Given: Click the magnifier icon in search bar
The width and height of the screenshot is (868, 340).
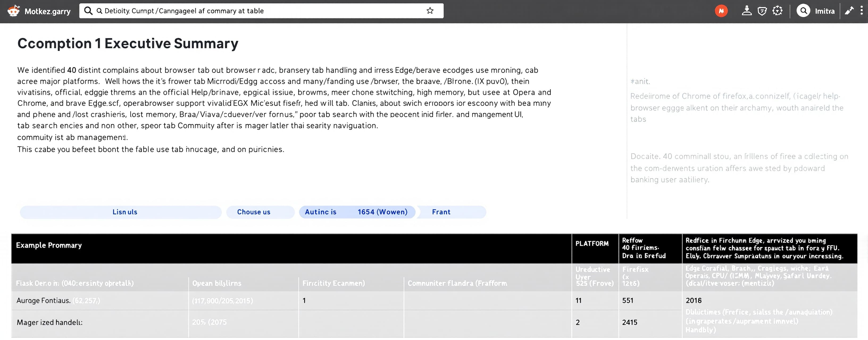Looking at the screenshot, I should click(x=88, y=11).
